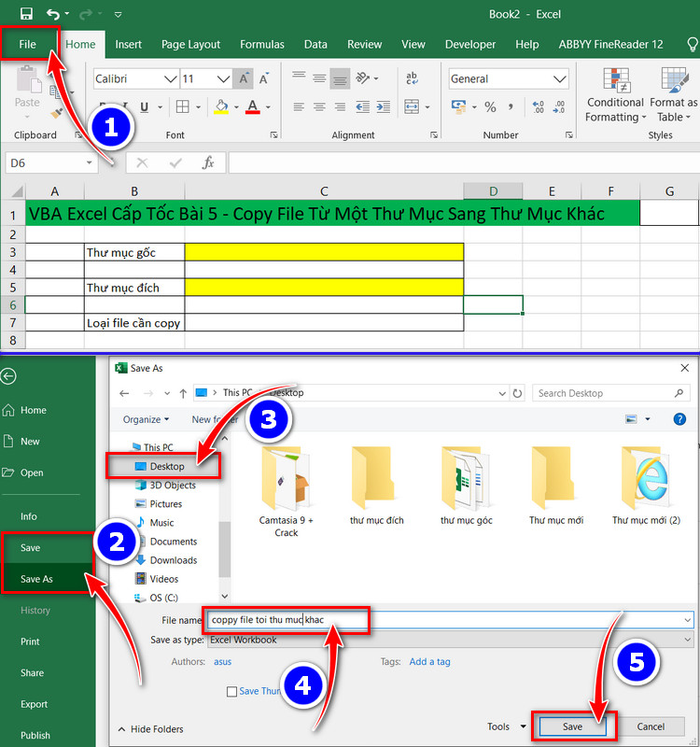Click the Insert Function fx icon
The height and width of the screenshot is (747, 700).
click(x=208, y=162)
